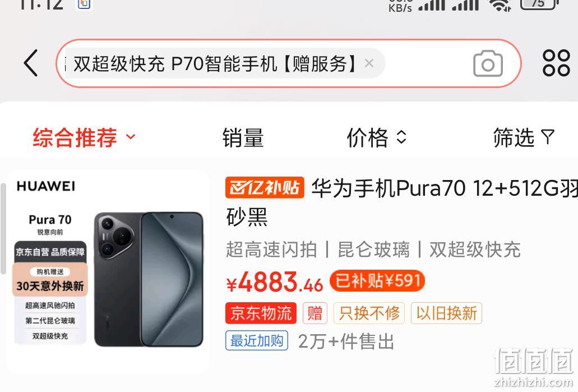
Task: Open the 筛选 filter panel
Action: click(x=524, y=137)
